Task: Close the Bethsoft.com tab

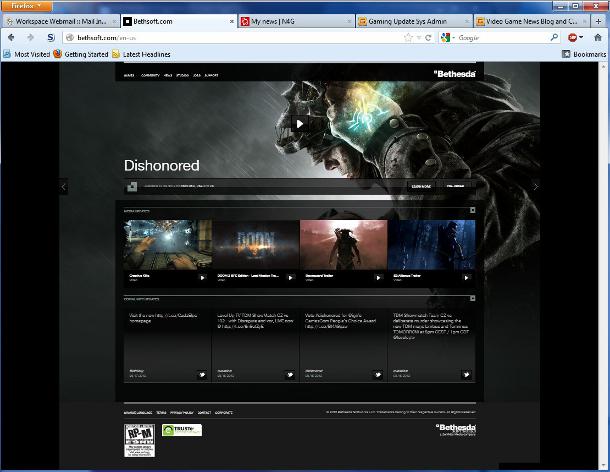Action: [232, 21]
